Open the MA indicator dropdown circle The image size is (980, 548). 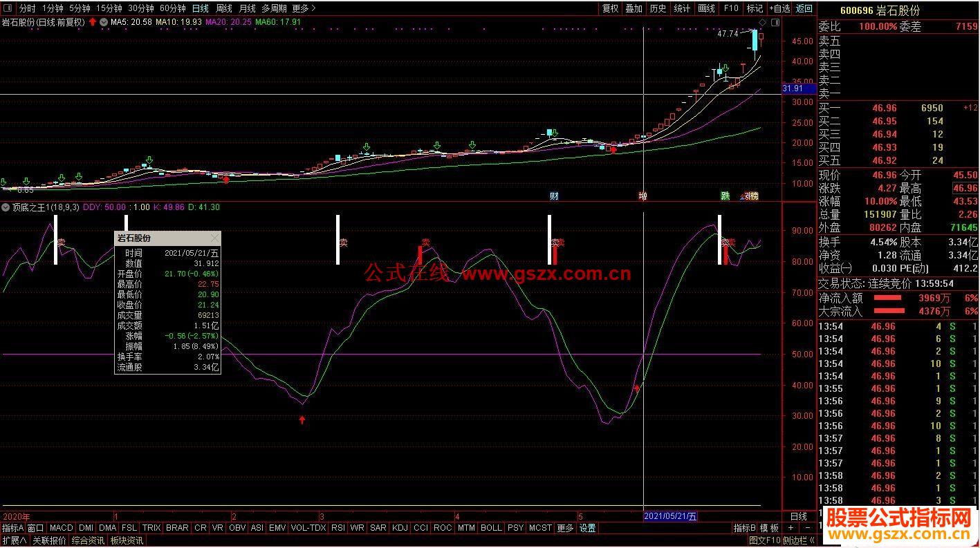click(x=104, y=22)
